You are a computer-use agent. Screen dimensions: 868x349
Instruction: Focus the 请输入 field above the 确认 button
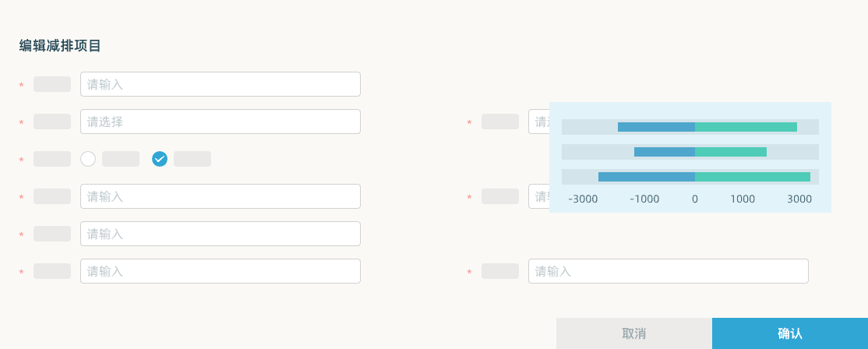point(669,271)
